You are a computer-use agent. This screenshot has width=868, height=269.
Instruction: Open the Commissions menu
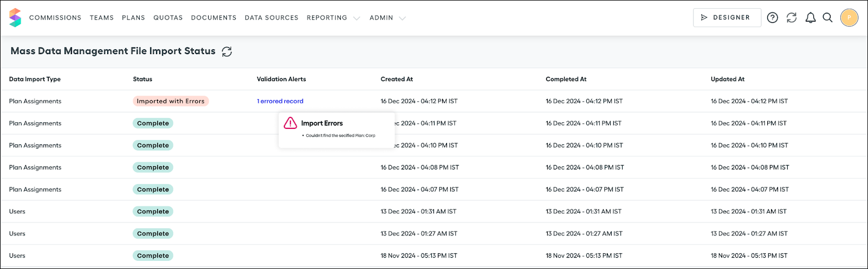coord(55,18)
